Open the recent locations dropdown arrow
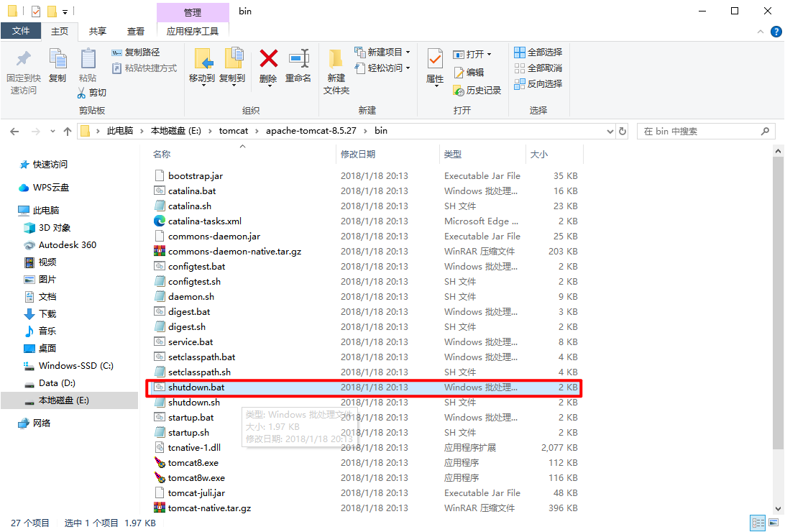 52,131
